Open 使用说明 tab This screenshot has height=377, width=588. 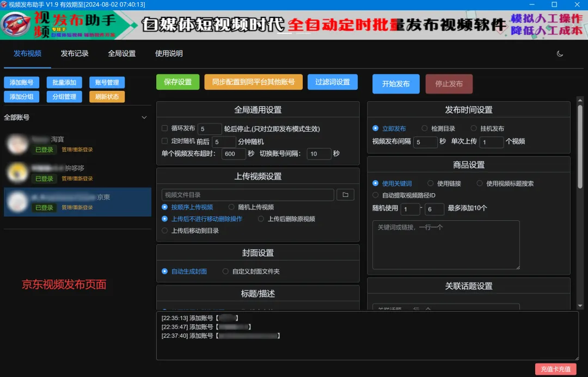[169, 54]
